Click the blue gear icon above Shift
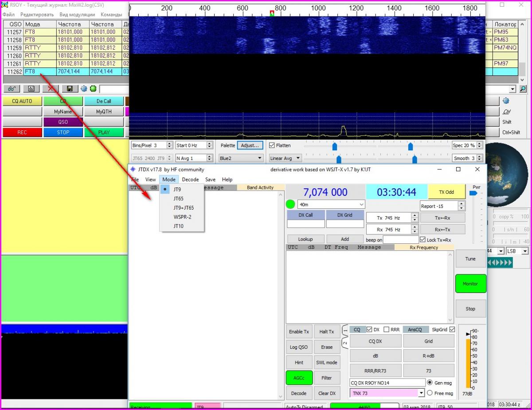This screenshot has height=410, width=532. [506, 101]
